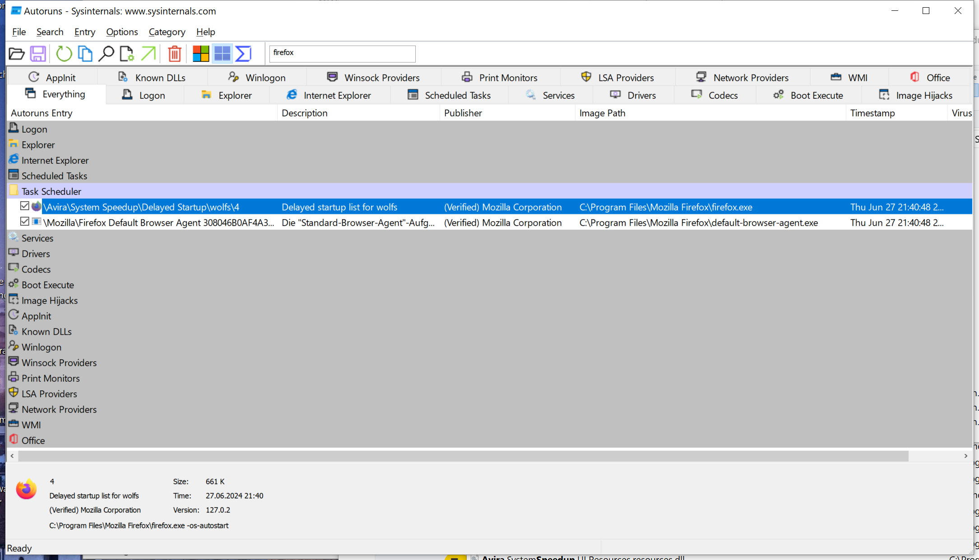
Task: Click the Save toolbar icon
Action: tap(38, 54)
